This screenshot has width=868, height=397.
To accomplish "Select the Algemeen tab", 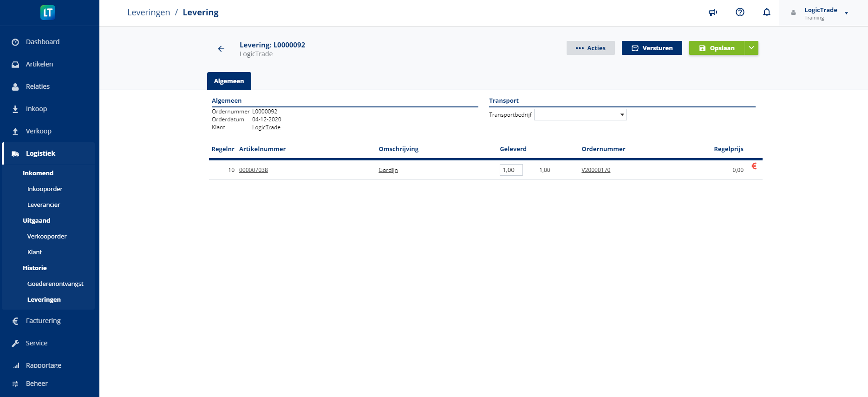I will 229,81.
